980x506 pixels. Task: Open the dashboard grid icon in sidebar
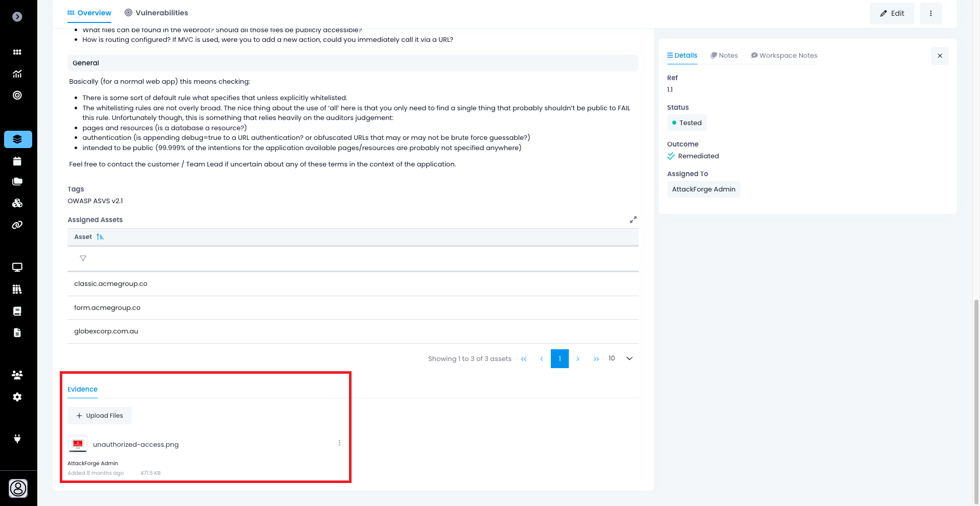17,52
